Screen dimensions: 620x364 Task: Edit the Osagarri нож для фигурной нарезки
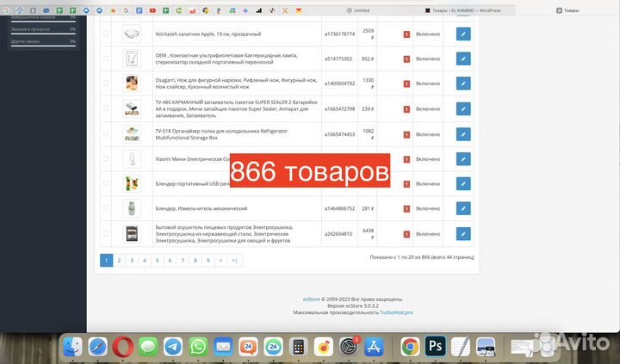click(463, 83)
